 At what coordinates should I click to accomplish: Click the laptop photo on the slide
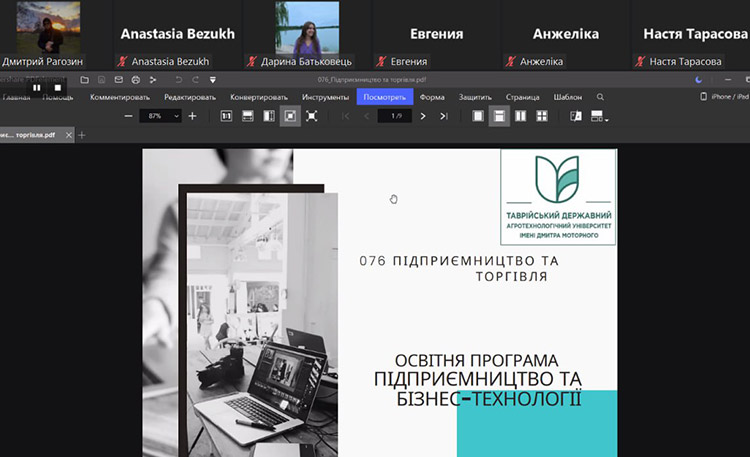pos(262,324)
